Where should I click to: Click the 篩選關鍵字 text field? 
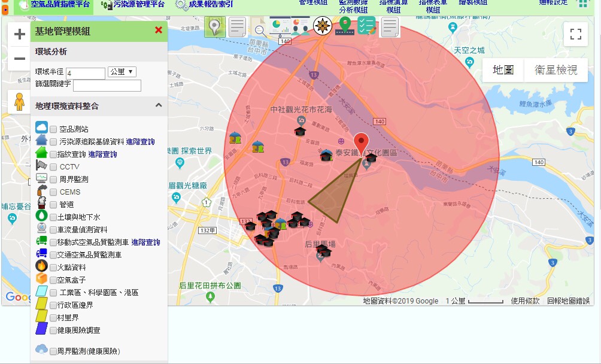click(x=107, y=86)
